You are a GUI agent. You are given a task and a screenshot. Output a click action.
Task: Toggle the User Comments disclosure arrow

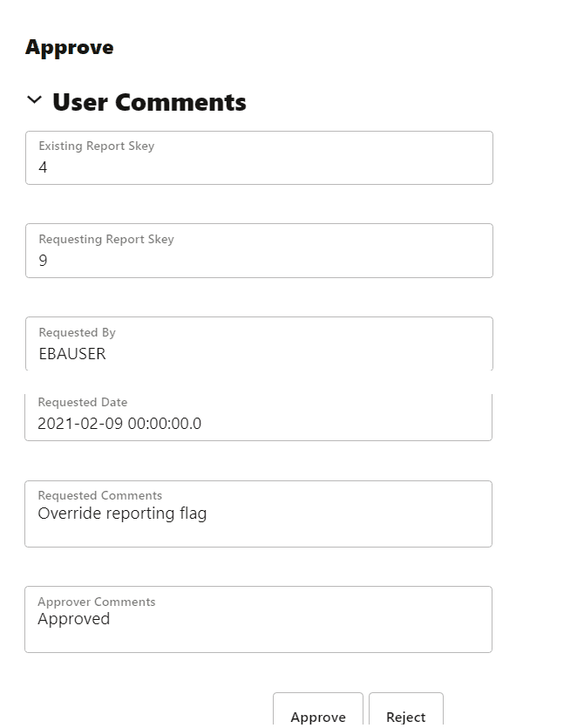point(35,100)
